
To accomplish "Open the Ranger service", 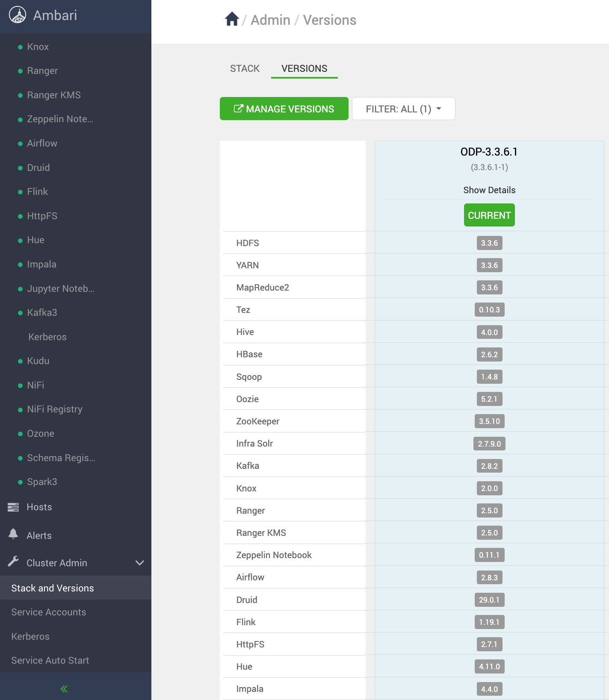I will point(42,71).
